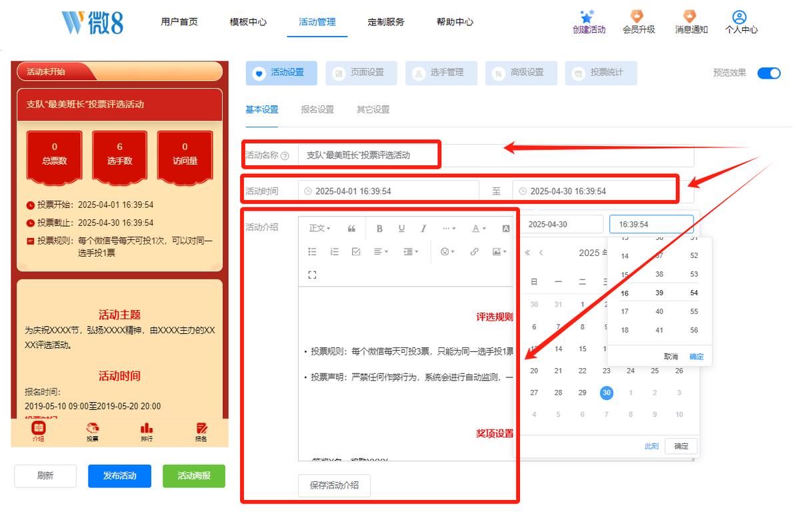Click the 活动海报 button
800x532 pixels.
click(x=194, y=476)
